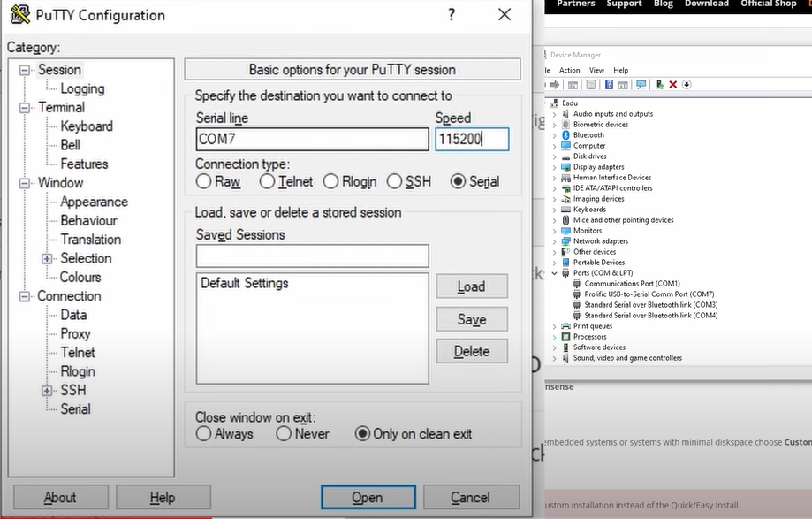Click the Open button to start session

pyautogui.click(x=368, y=497)
